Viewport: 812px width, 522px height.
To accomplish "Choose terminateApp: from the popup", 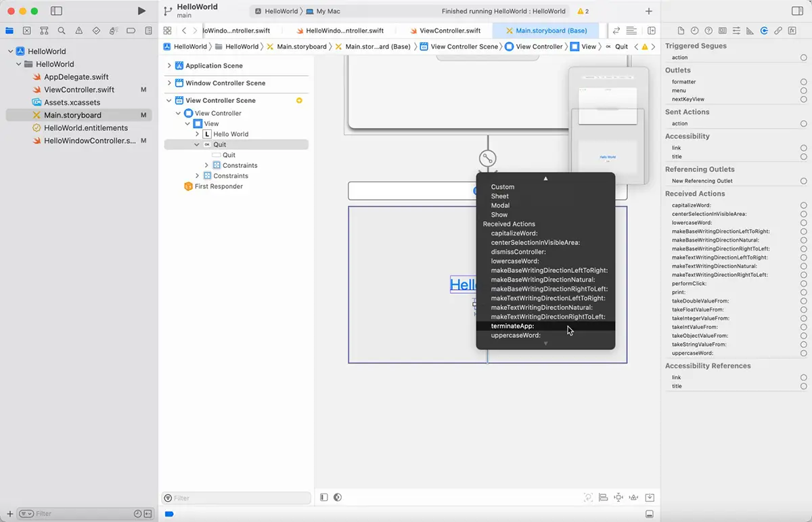I will point(545,326).
